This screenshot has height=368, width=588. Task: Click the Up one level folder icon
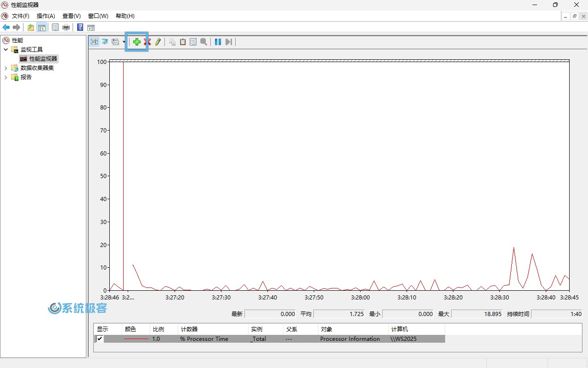click(30, 28)
